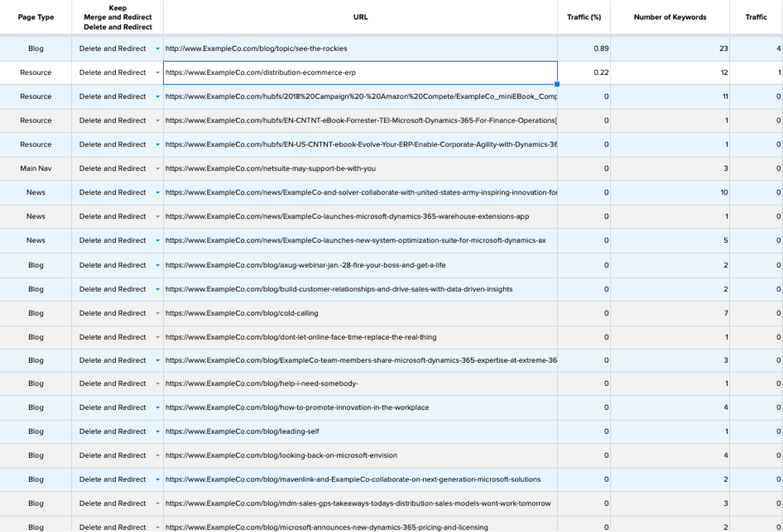Expand the action dropdown for the netsuite-may-support row
Screen dimensions: 783x532
pos(158,169)
